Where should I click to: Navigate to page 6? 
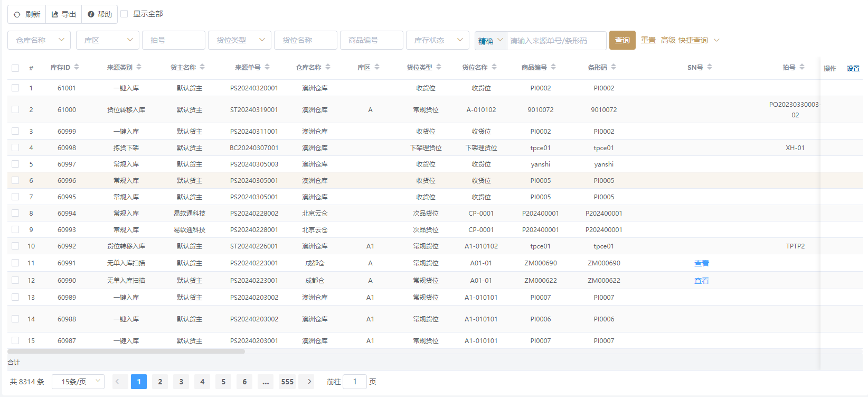pos(244,382)
